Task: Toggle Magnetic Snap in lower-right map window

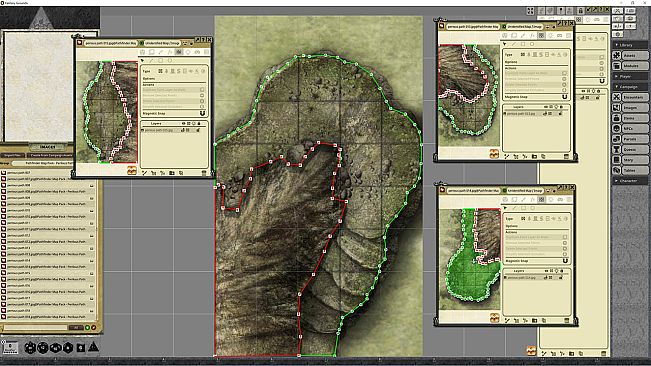Action: point(565,261)
